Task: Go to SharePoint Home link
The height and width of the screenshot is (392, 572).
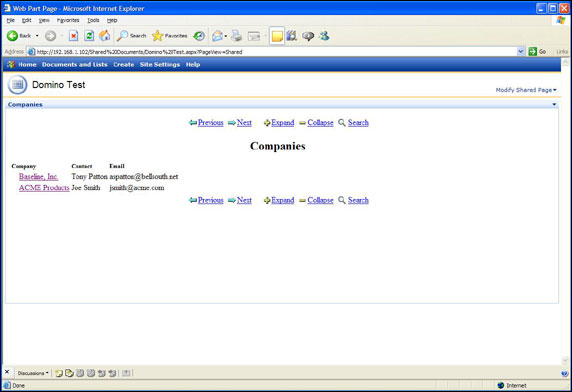Action: 27,65
